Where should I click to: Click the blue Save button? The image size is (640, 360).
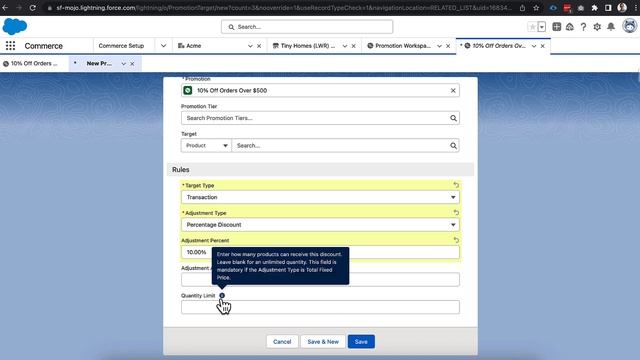361,342
